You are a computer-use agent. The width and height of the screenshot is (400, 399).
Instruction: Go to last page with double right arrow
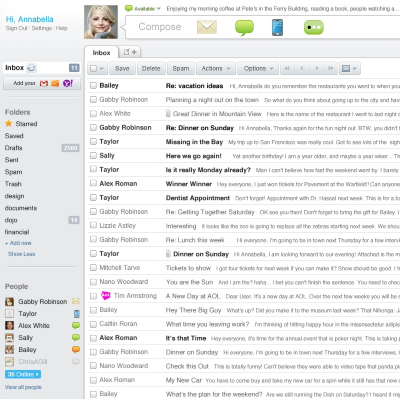pyautogui.click(x=330, y=68)
